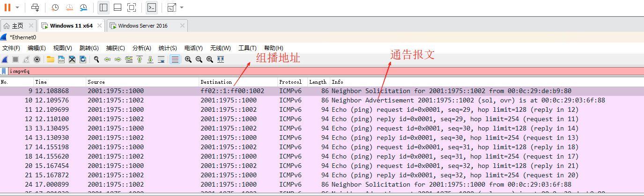Close the capture file icon
Viewport: 644px width, 196px height.
click(72, 59)
